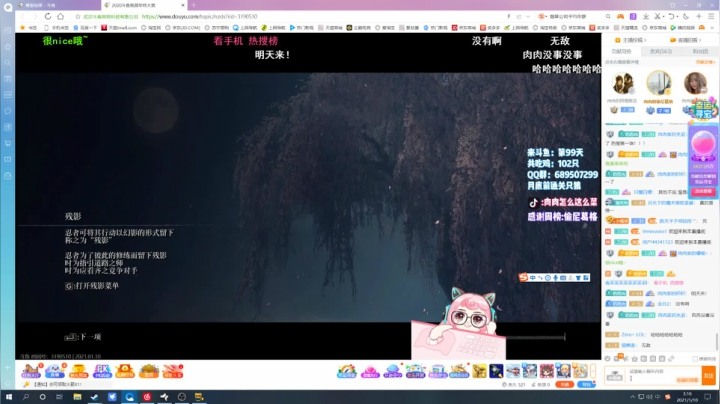Open the horse-rider activity icon
Viewport: 720px width, 404px height.
(x=31, y=371)
